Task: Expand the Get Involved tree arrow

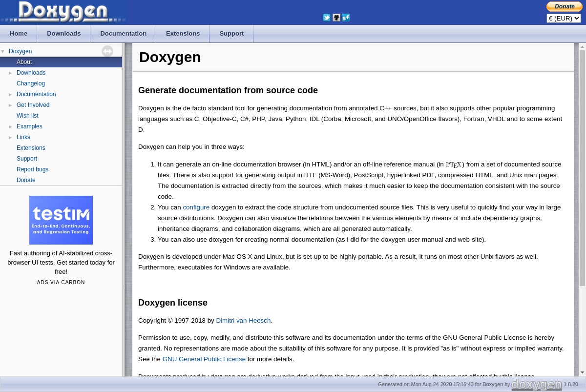Action: point(11,105)
